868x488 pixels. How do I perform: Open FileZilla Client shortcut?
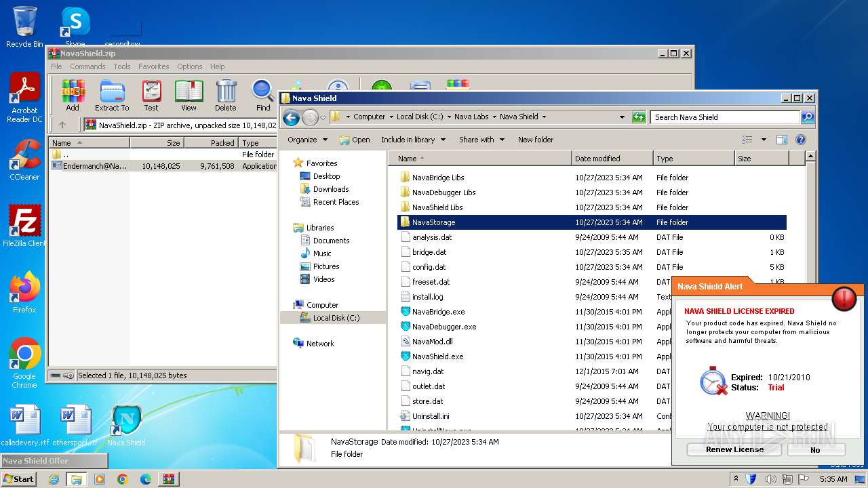pyautogui.click(x=24, y=226)
